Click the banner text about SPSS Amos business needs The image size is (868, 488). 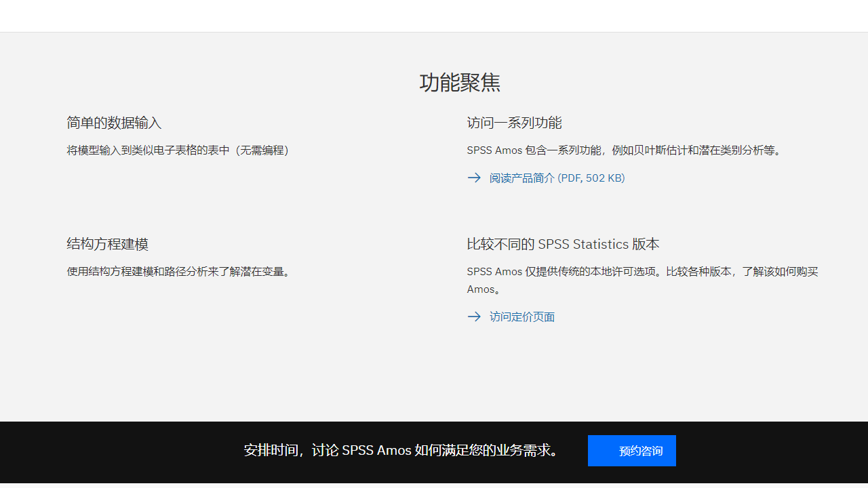[401, 450]
